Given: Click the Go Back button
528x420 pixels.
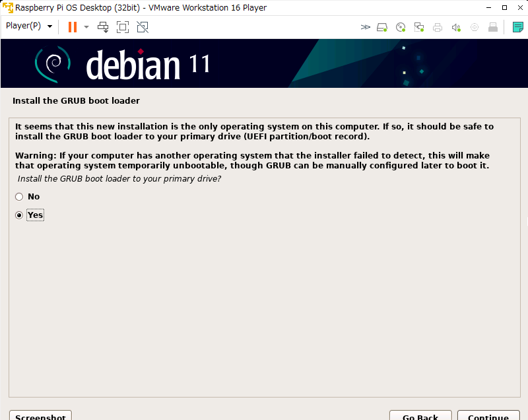Looking at the screenshot, I should (x=420, y=415).
